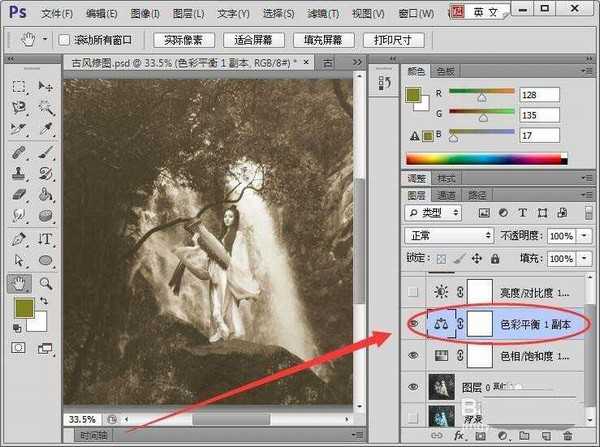
Task: Hide the 色彩平衡 1 副本 layer
Action: pyautogui.click(x=414, y=325)
